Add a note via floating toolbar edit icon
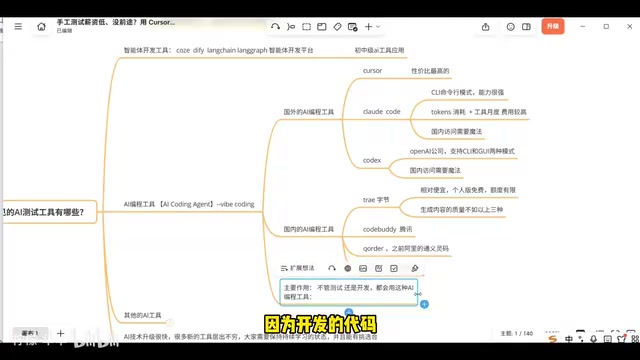Image resolution: width=640 pixels, height=360 pixels. tap(378, 268)
